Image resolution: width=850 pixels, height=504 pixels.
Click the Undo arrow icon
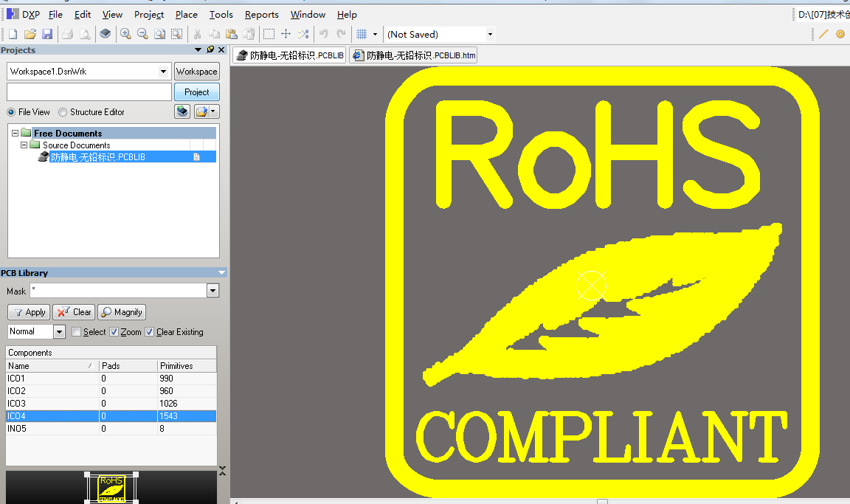[x=324, y=34]
